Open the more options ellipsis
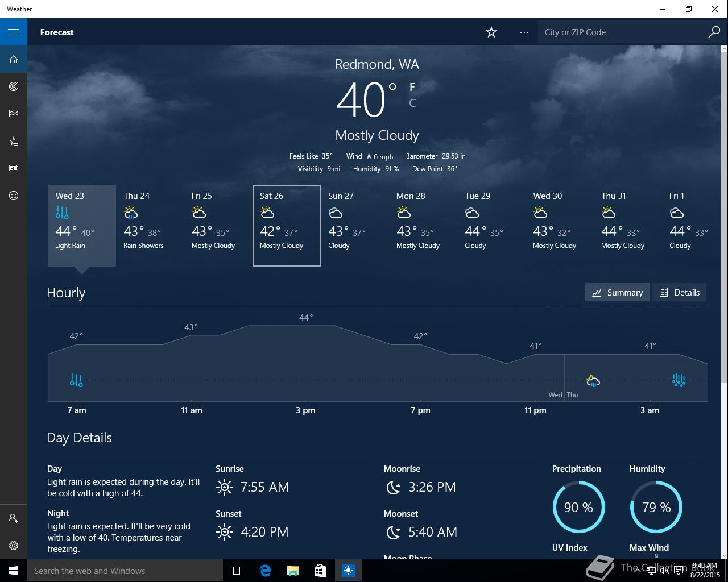This screenshot has height=582, width=728. (x=524, y=32)
